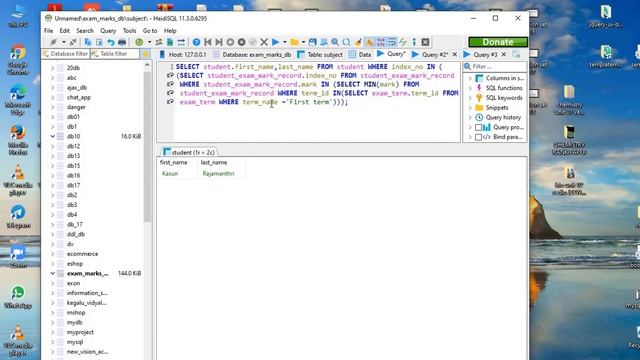Click the Delete row circle-x icon
Viewport: 640px width, 360px height.
pos(242,42)
